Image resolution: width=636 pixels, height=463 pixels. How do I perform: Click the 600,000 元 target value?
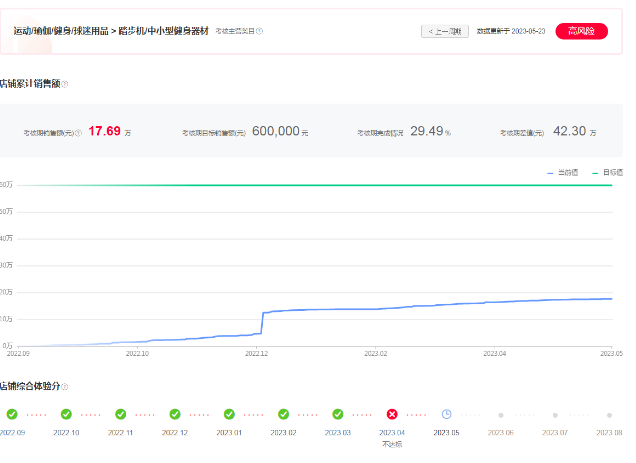[280, 131]
